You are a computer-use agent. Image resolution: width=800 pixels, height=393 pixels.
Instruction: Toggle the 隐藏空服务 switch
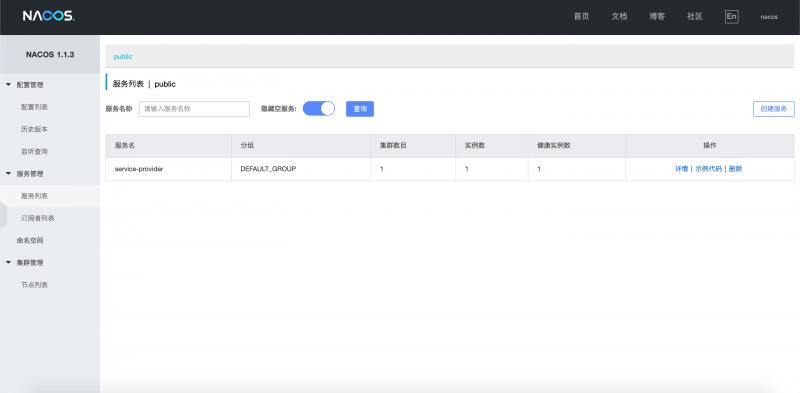pyautogui.click(x=319, y=109)
